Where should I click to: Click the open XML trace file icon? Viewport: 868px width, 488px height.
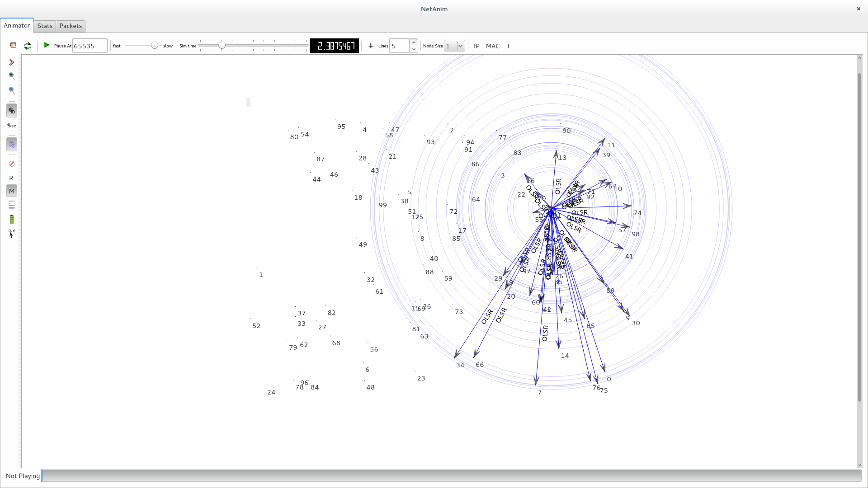click(13, 45)
